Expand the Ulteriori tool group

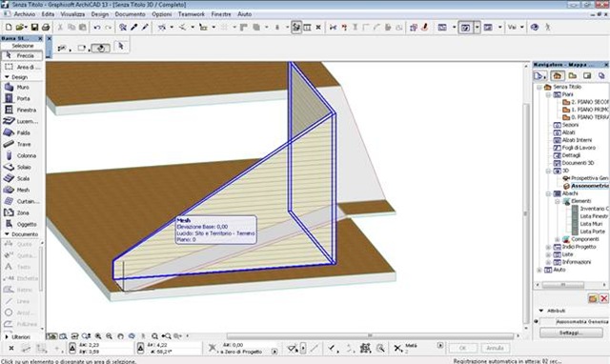click(7, 336)
